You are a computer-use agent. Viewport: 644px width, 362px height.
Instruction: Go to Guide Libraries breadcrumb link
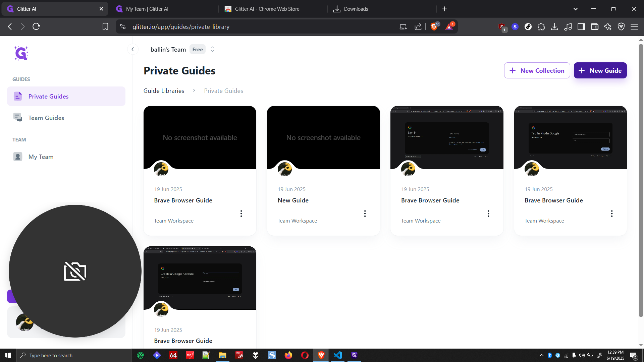point(164,91)
